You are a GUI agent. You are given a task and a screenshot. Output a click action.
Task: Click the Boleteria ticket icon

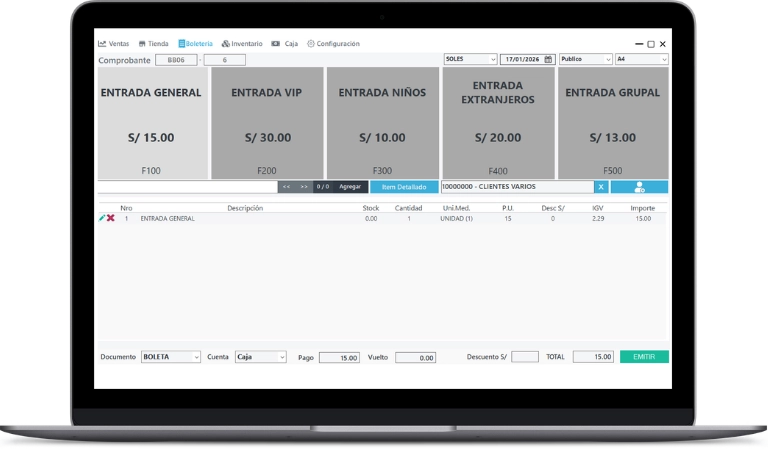pyautogui.click(x=181, y=44)
